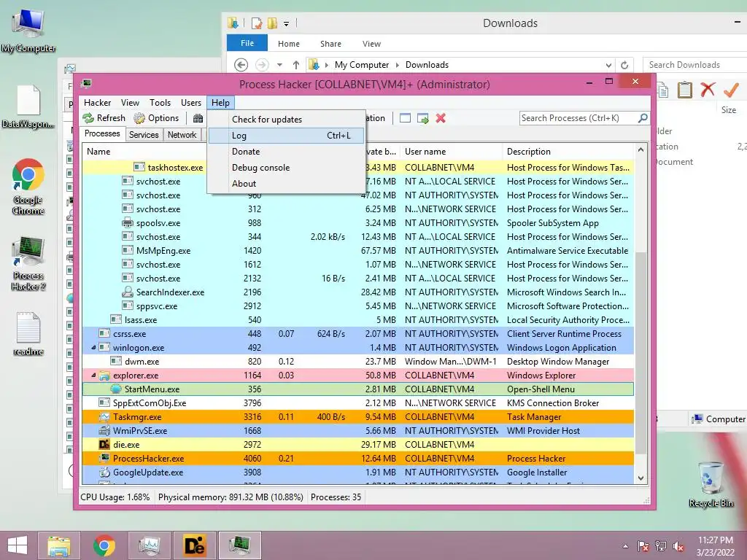Open the View menu in Process Hacker

[130, 103]
